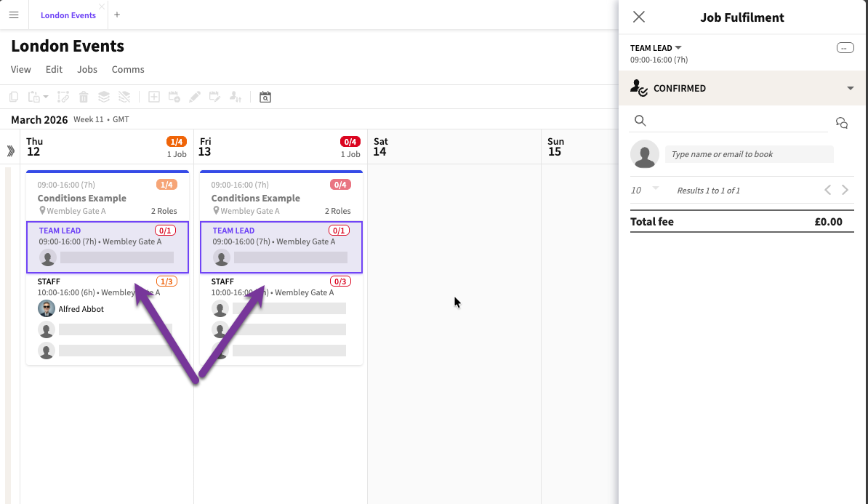Click the link selection toolbar icon
Viewport: 868px width, 504px height.
click(x=63, y=97)
